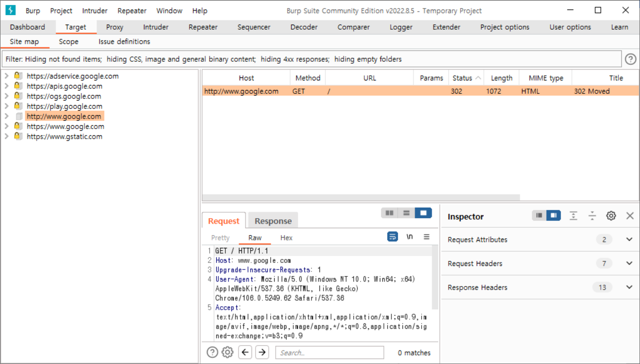Click the site map filter bar
The width and height of the screenshot is (640, 364).
(x=312, y=59)
